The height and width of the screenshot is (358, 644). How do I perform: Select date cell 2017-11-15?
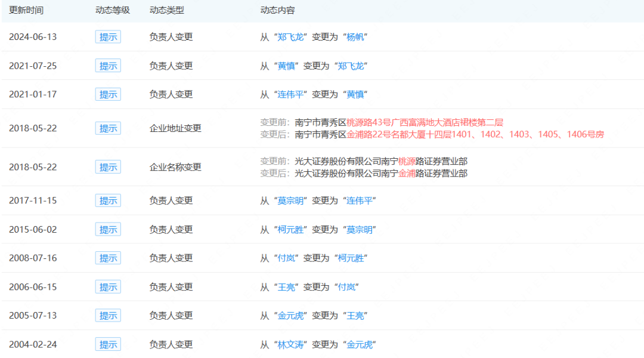(x=33, y=200)
